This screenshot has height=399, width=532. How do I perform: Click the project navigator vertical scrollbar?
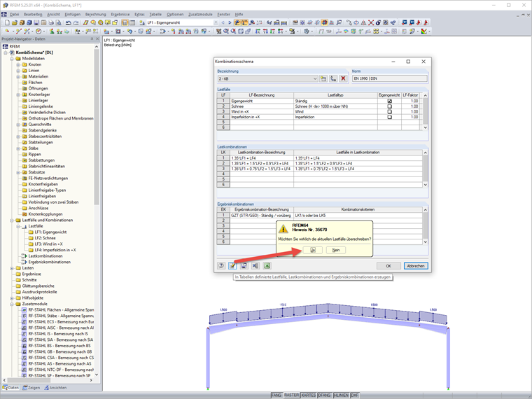pos(97,209)
